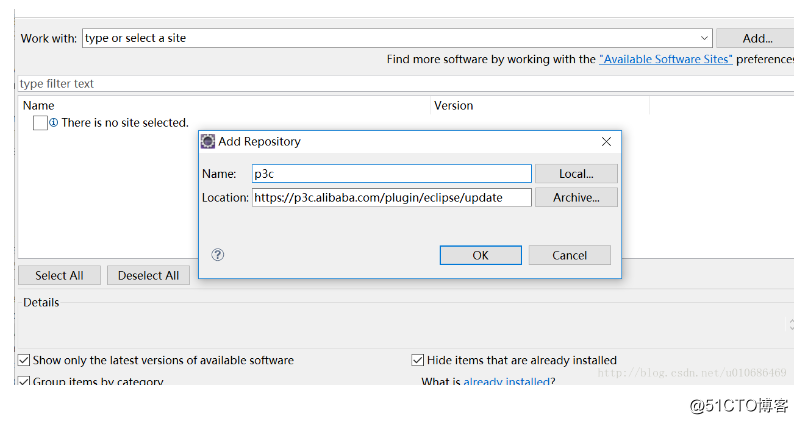This screenshot has height=424, width=798.
Task: Toggle Group items by category checkbox
Action: (24, 381)
